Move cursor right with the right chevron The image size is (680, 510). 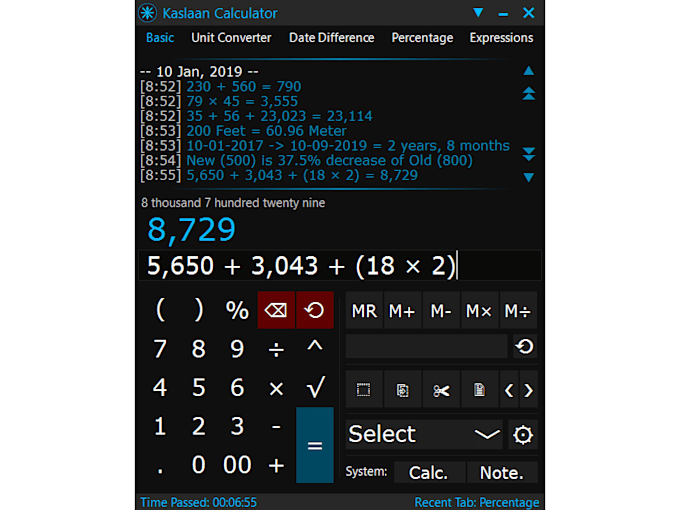(528, 390)
